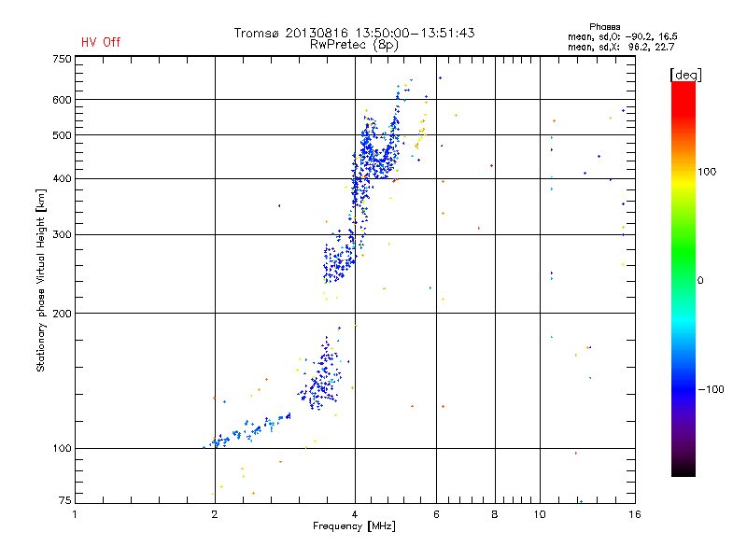Click the x-axis '6' tick label
Image resolution: width=747 pixels, height=560 pixels.
(436, 514)
